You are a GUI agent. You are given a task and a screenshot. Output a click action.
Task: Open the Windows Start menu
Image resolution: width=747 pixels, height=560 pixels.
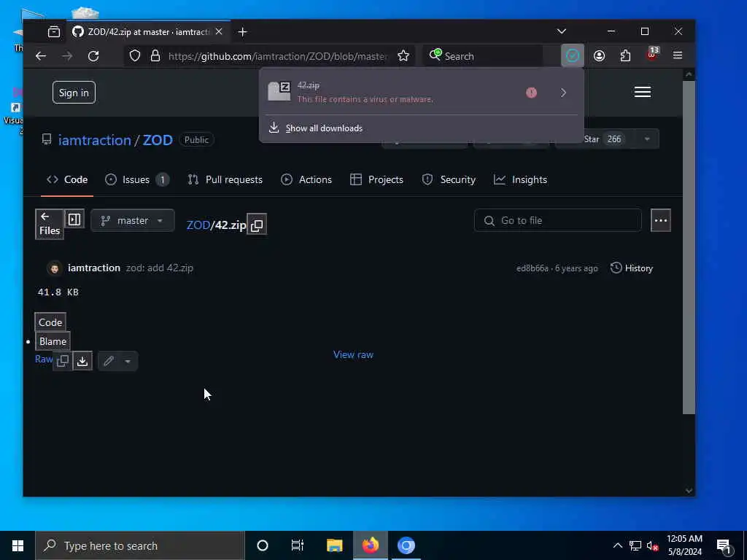point(18,545)
